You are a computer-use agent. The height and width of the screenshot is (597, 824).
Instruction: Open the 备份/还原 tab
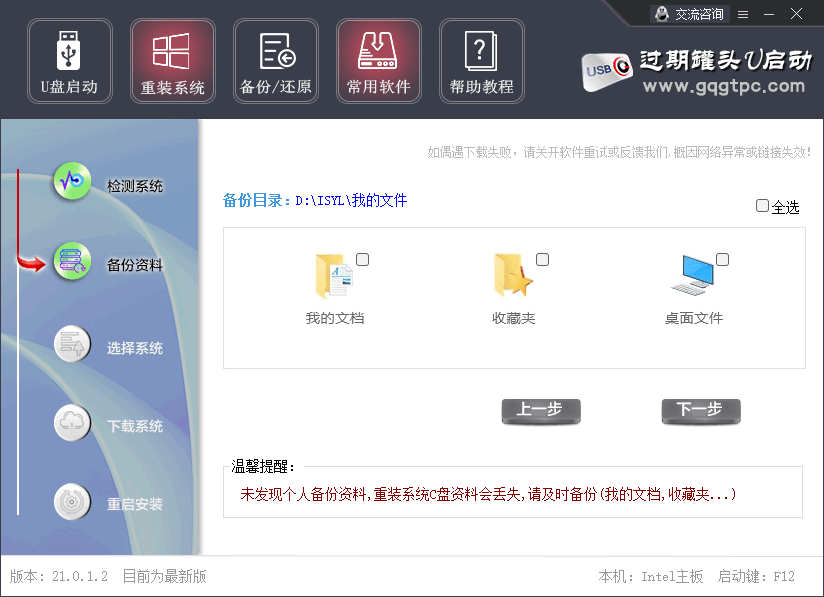point(276,61)
